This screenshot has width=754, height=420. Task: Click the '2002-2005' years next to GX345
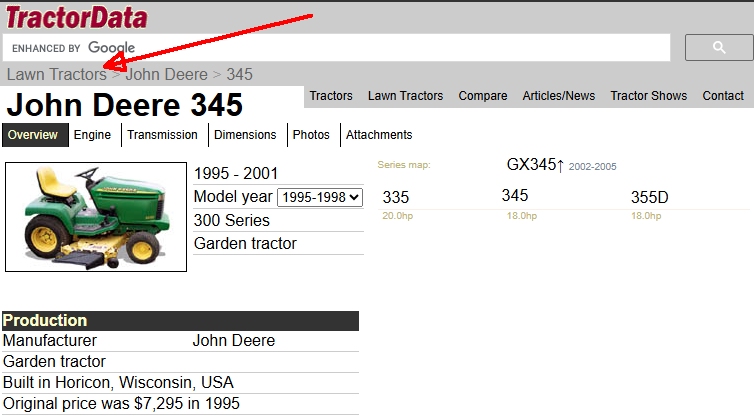click(592, 166)
